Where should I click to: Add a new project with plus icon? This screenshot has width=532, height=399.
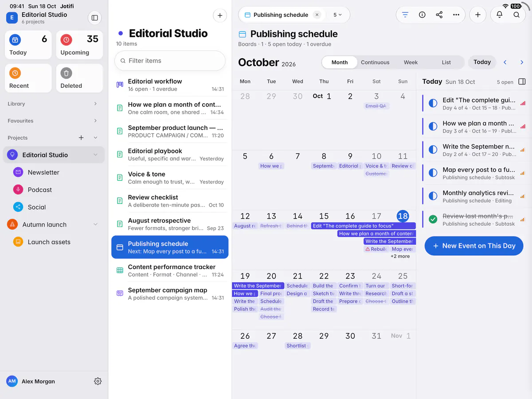(x=81, y=138)
